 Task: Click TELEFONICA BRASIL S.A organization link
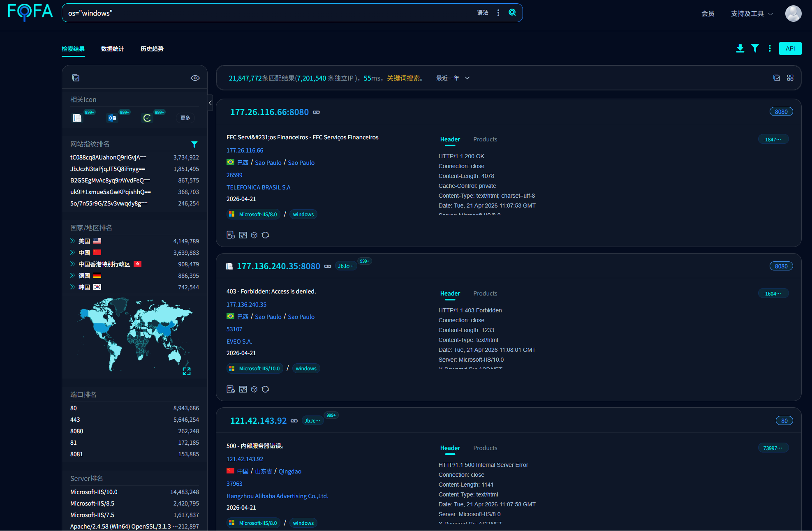click(258, 187)
